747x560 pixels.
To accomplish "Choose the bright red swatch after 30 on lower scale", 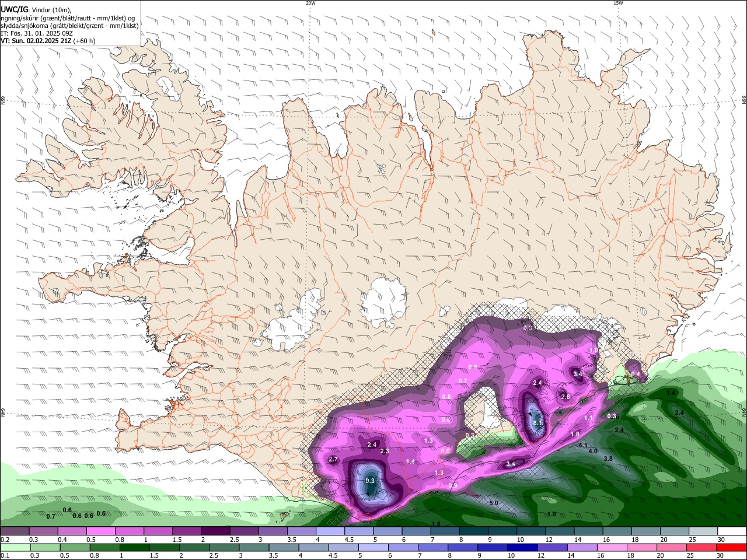I will click(x=731, y=547).
